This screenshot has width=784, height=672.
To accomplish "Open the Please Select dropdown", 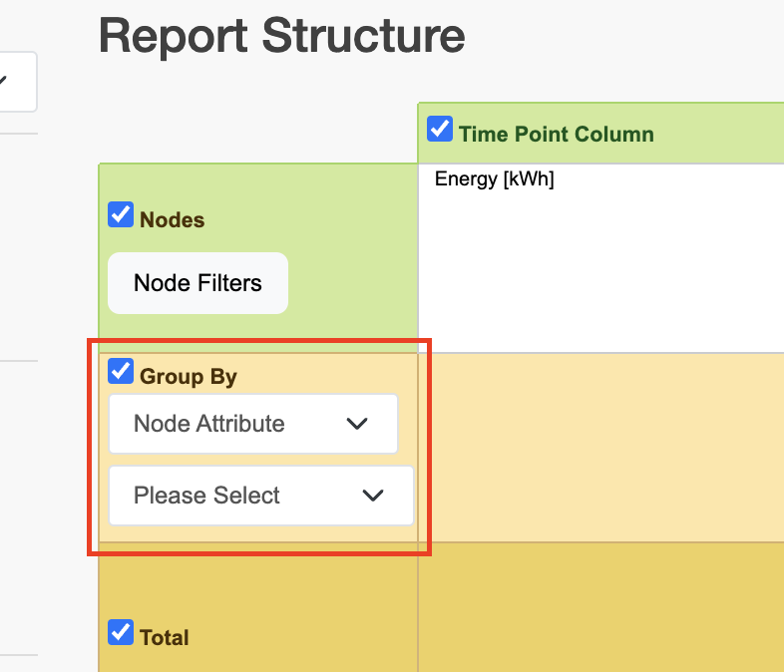I will pos(260,496).
